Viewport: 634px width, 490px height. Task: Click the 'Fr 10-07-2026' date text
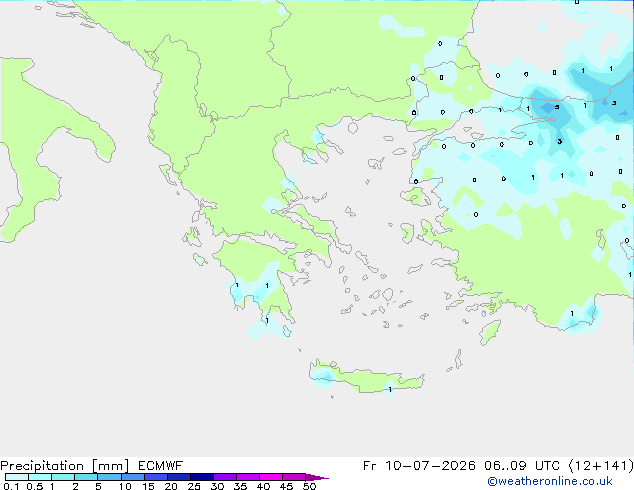pyautogui.click(x=419, y=466)
